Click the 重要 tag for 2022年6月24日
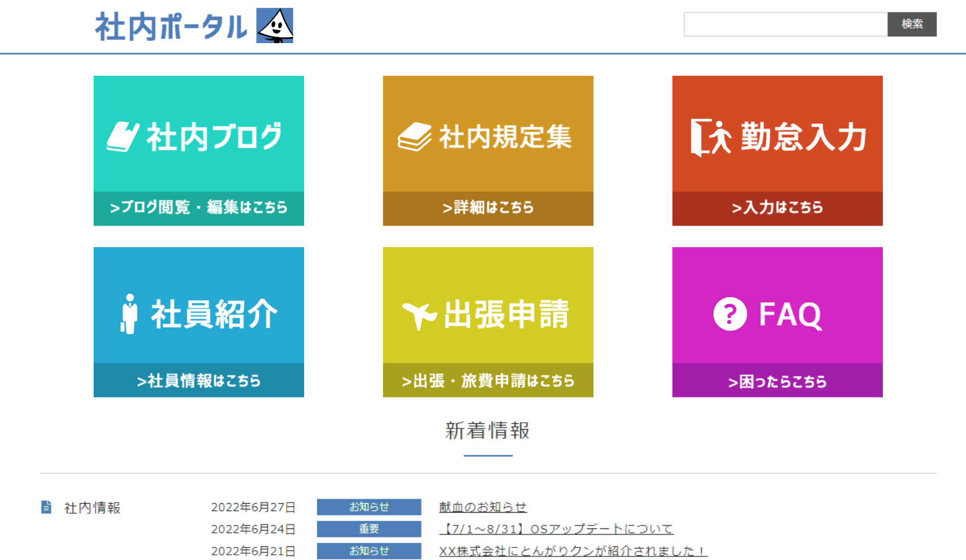 click(369, 529)
